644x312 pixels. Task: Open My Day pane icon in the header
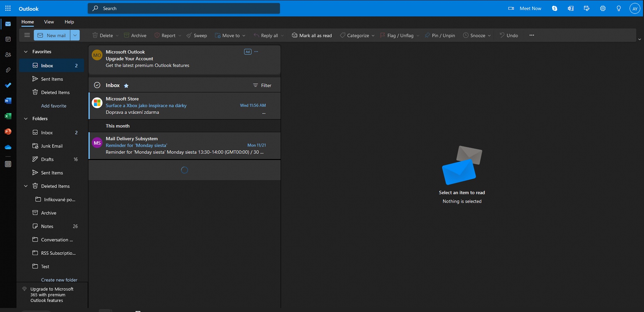[x=587, y=8]
